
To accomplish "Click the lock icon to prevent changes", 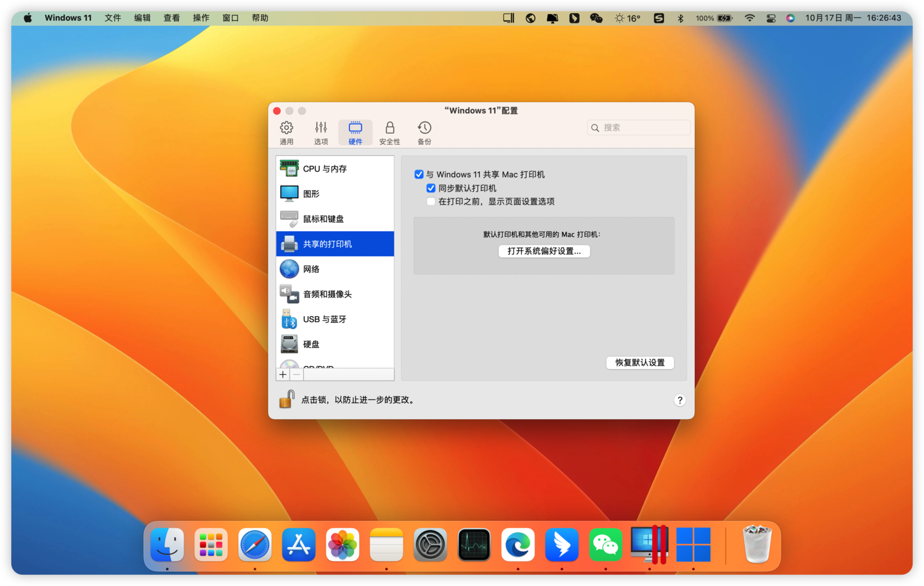I will click(x=286, y=399).
